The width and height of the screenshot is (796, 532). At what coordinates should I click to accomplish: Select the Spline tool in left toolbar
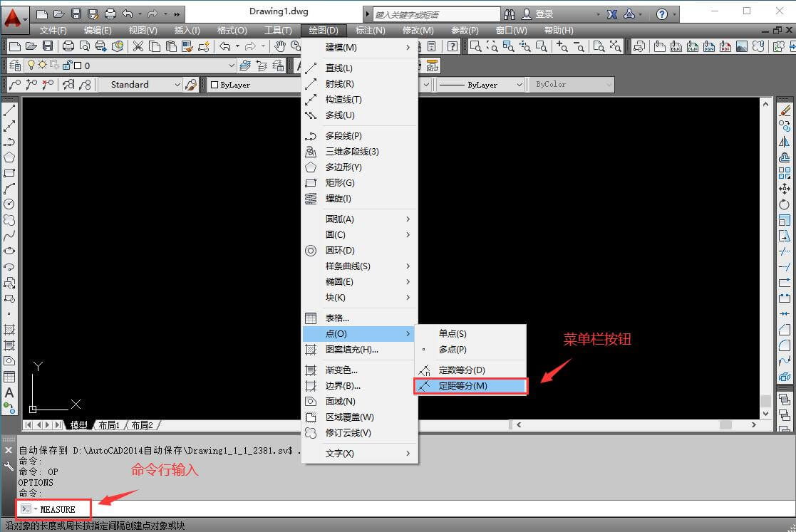[9, 236]
